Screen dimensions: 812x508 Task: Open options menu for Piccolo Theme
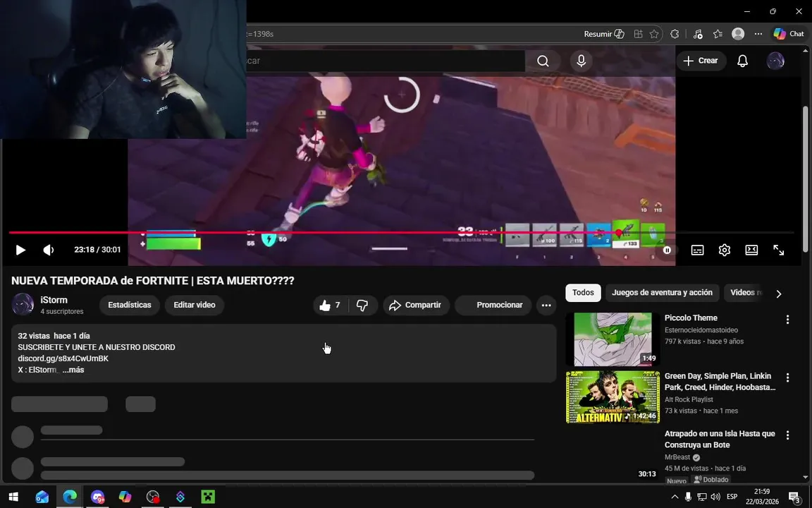pyautogui.click(x=787, y=320)
